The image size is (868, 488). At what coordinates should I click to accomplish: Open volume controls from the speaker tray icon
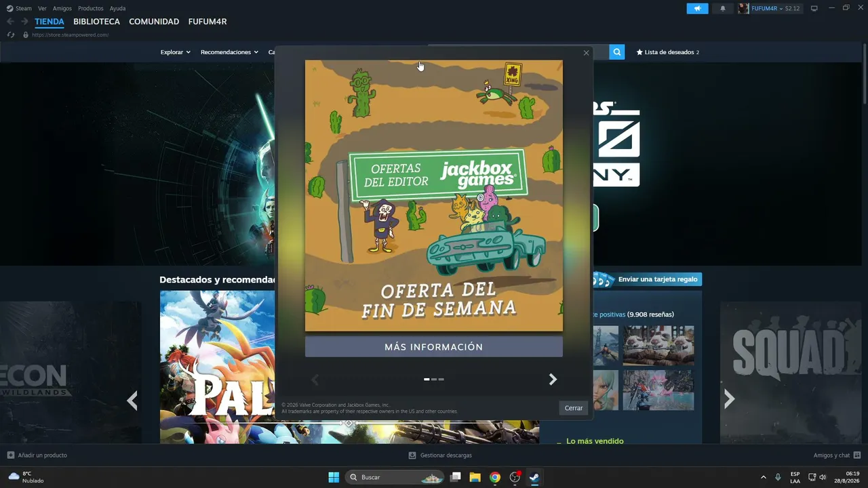click(823, 477)
